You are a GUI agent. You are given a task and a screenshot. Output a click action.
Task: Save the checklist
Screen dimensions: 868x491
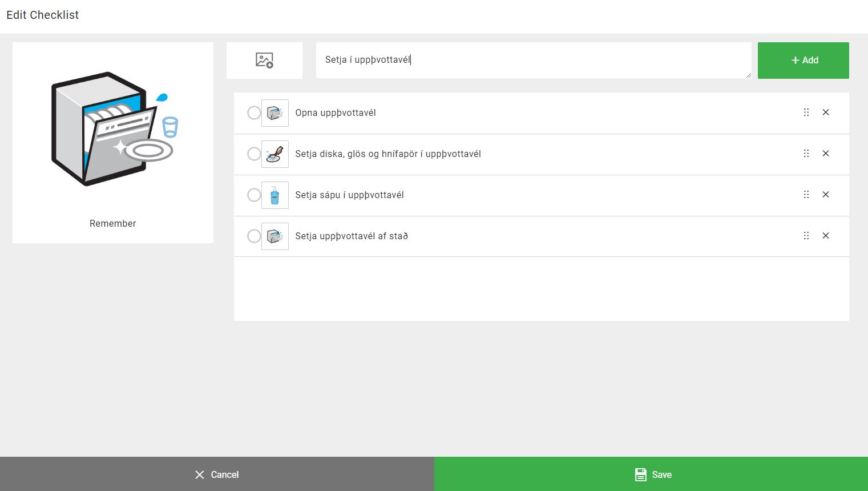[651, 474]
